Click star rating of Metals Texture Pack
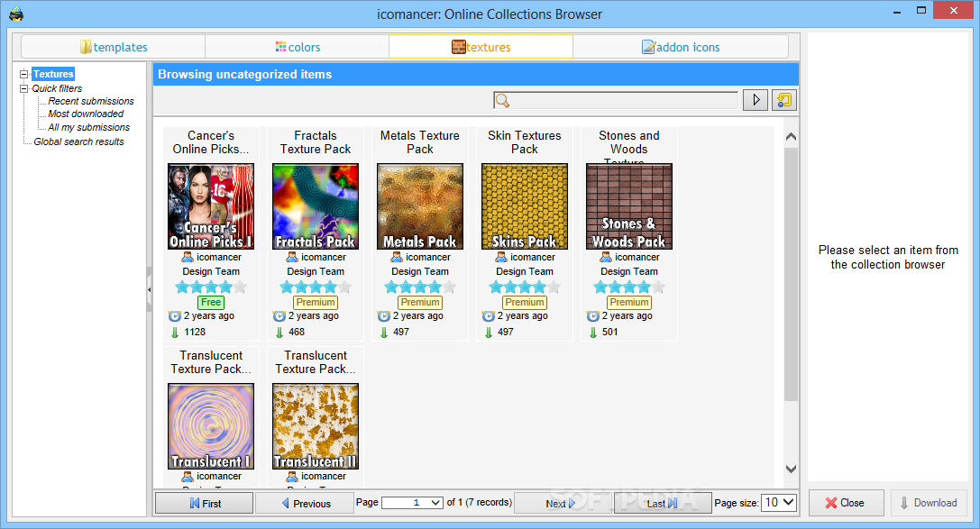 [x=420, y=287]
